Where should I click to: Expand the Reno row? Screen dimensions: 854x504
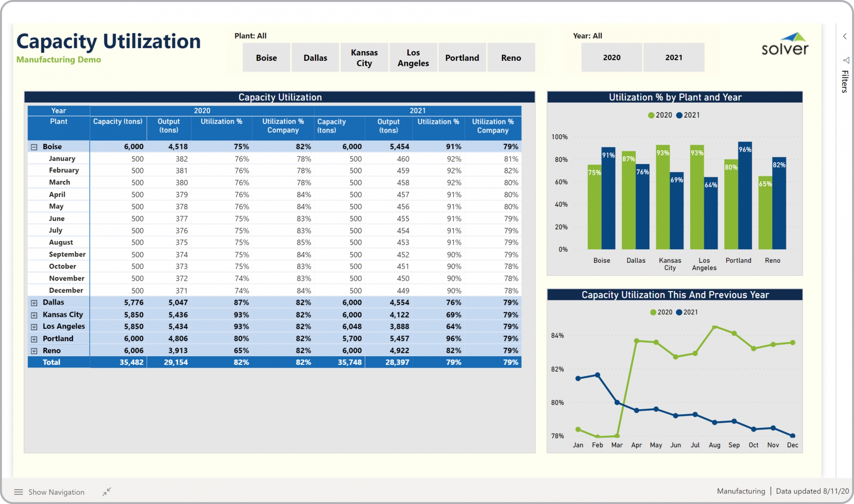click(x=34, y=351)
